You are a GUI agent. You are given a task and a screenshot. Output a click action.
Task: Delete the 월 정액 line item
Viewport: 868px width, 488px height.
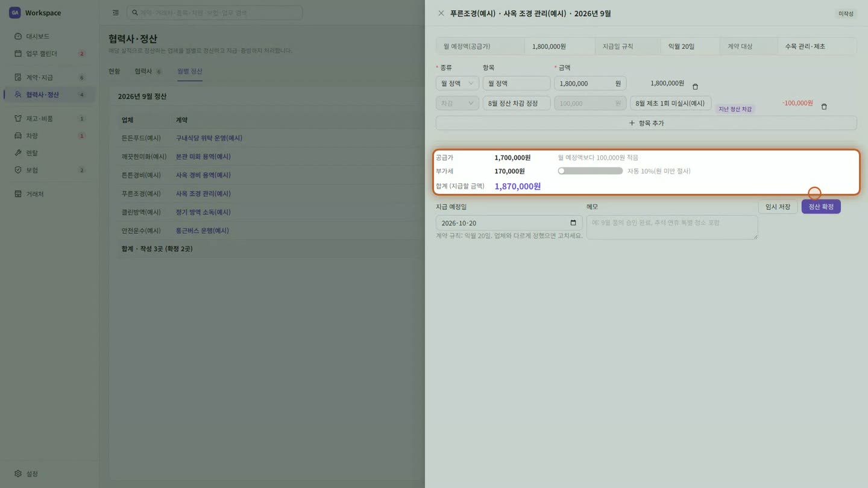[695, 87]
